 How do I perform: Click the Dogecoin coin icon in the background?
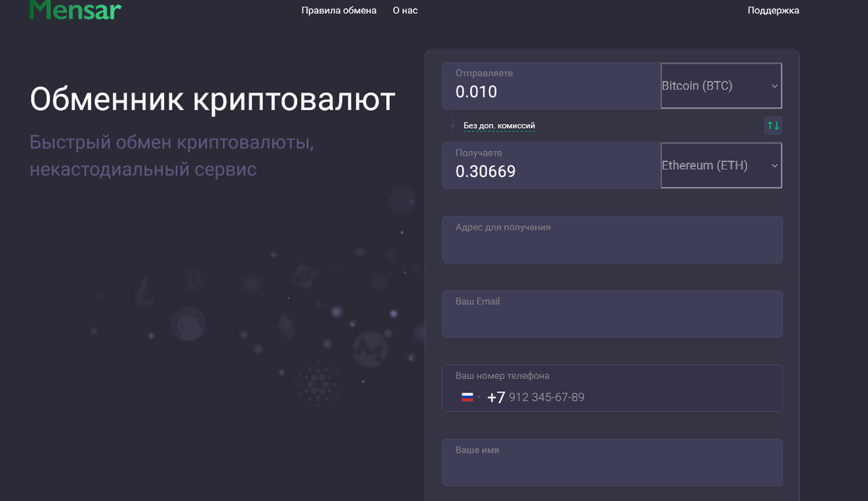[x=188, y=323]
